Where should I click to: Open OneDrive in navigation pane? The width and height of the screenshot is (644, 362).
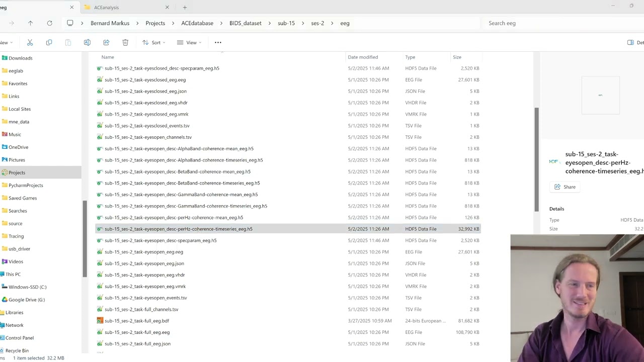(x=18, y=147)
